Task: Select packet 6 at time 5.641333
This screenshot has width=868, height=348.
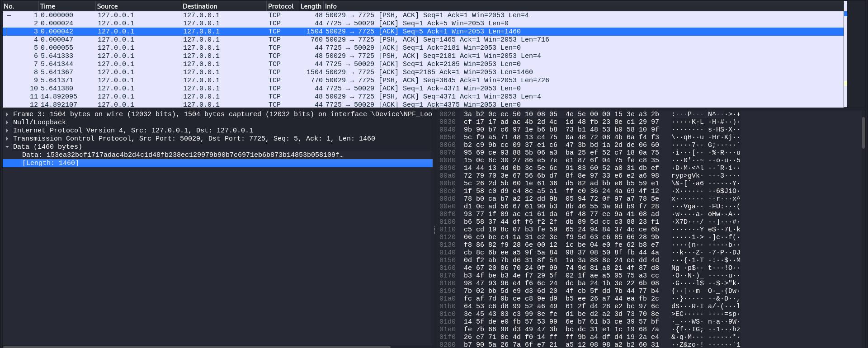Action: click(423, 56)
